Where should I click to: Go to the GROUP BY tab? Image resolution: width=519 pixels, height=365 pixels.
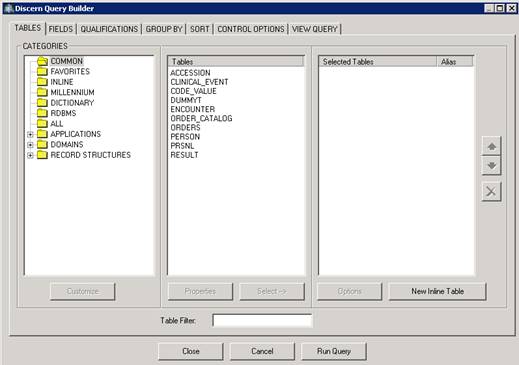[164, 29]
